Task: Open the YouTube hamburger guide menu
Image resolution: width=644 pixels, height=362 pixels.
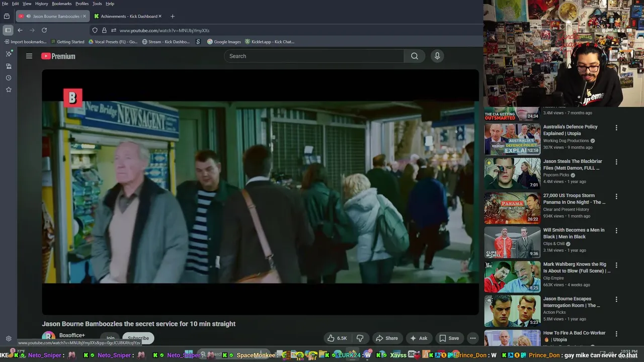Action: point(29,56)
